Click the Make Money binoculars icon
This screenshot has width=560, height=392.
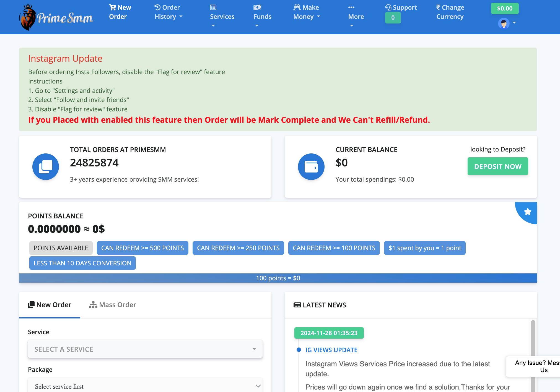click(297, 7)
